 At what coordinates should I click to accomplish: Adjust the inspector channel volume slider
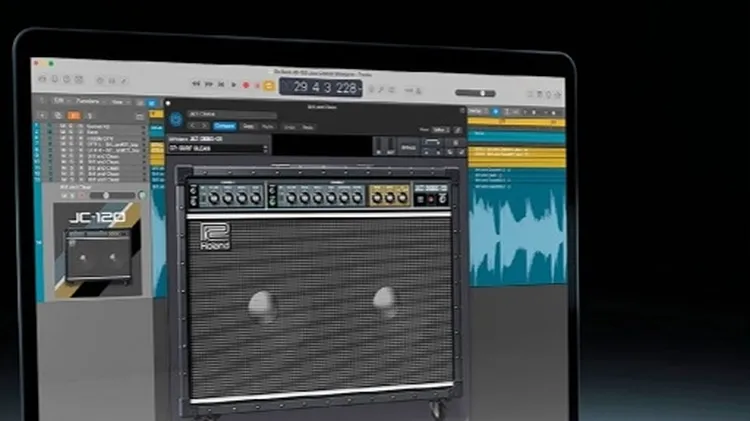click(x=112, y=195)
